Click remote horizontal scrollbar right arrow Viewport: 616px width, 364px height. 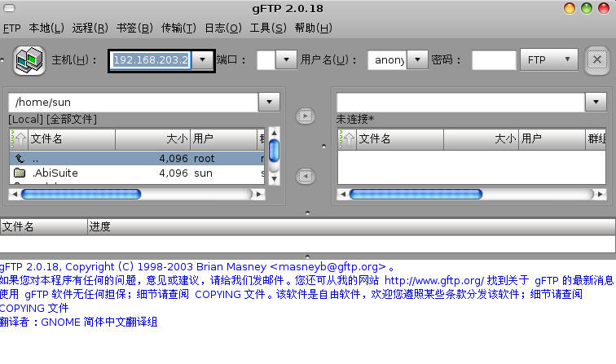click(x=601, y=194)
